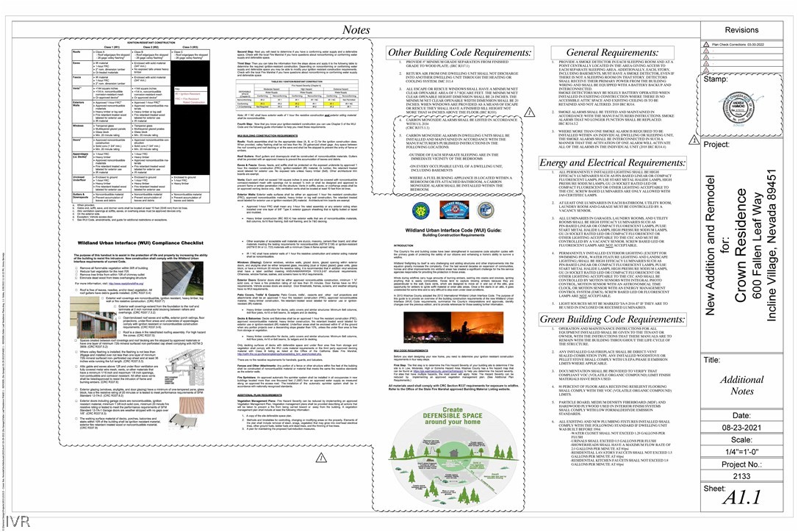Check the 'Where valley flashing is installed' box
Image resolution: width=798 pixels, height=532 pixels.
77,352
